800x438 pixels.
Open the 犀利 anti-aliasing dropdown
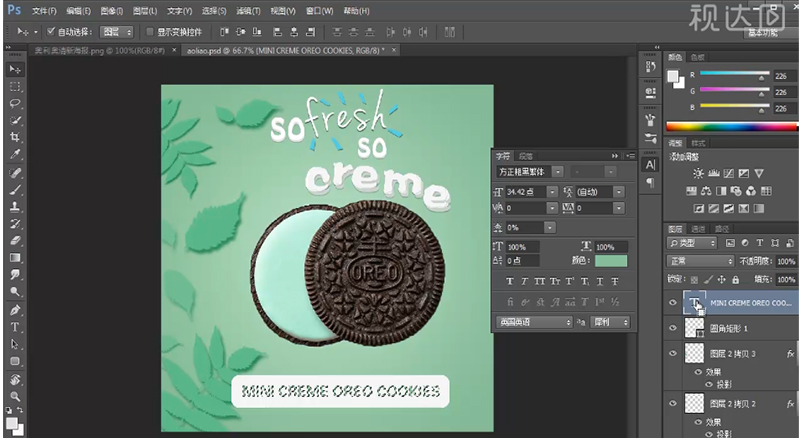[610, 322]
